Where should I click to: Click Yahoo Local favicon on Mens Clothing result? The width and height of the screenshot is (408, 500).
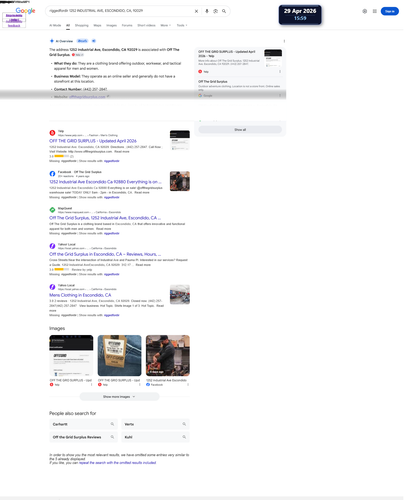coord(52,287)
